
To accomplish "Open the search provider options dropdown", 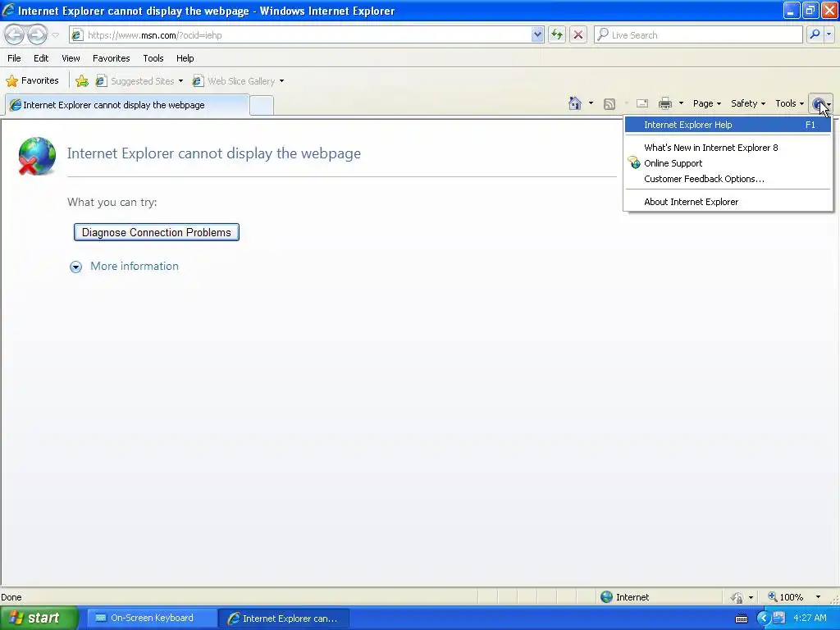I will tap(829, 34).
